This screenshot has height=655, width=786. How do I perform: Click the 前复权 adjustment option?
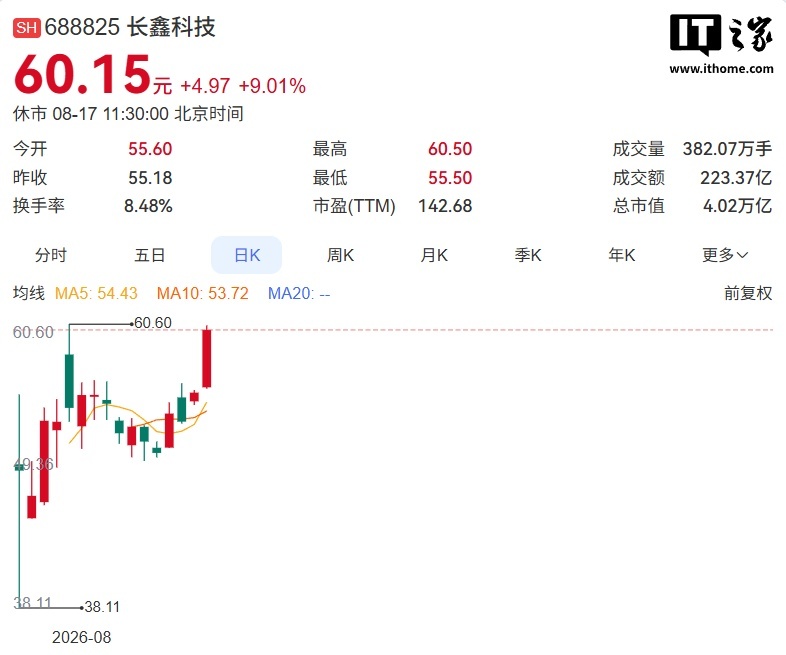748,293
